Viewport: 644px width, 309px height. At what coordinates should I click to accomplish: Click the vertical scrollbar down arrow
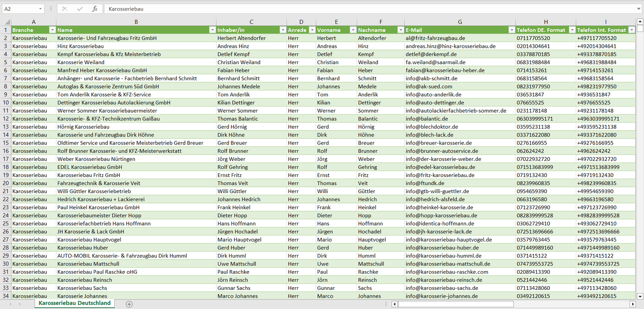(x=640, y=296)
